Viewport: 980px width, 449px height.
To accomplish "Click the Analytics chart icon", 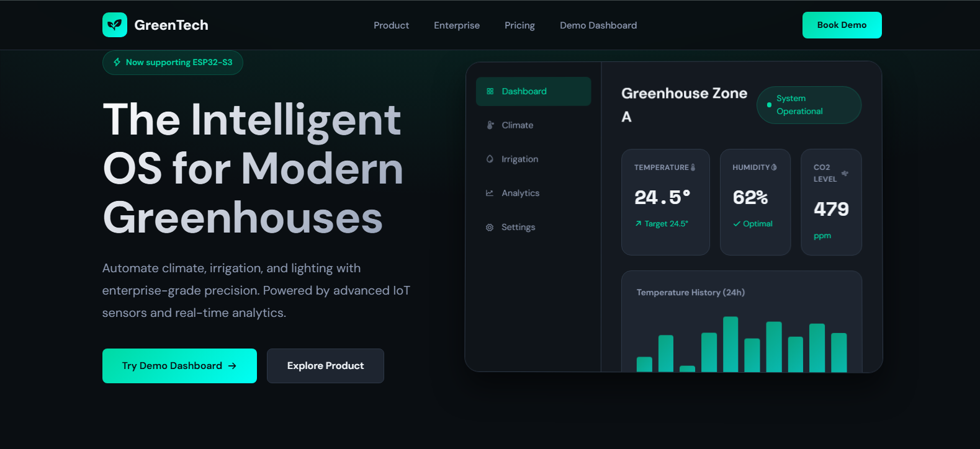I will point(490,193).
